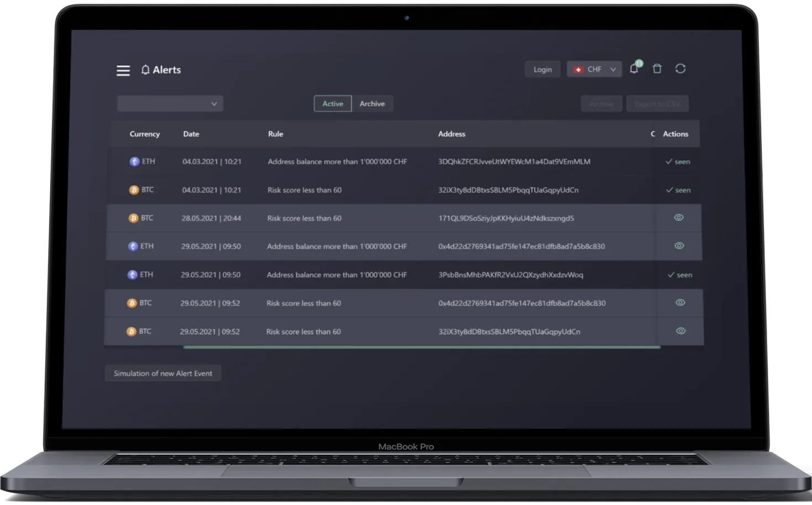Click the BTC coin icon dated 04.03.2021

(134, 190)
